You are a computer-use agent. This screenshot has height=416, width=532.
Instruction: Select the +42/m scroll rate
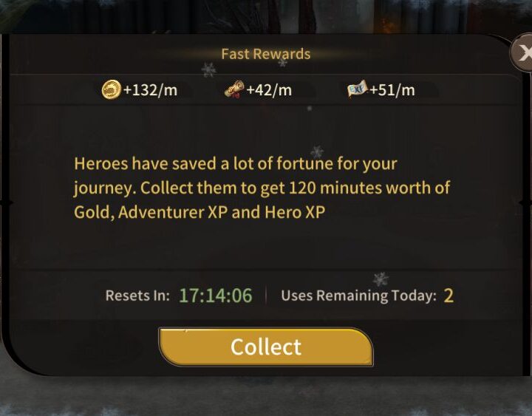tap(269, 90)
